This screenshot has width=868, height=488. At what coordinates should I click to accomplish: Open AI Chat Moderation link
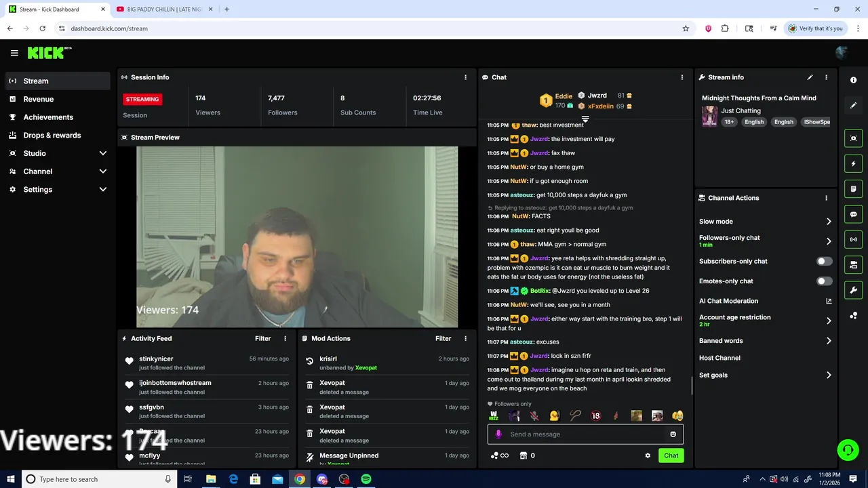tap(765, 301)
